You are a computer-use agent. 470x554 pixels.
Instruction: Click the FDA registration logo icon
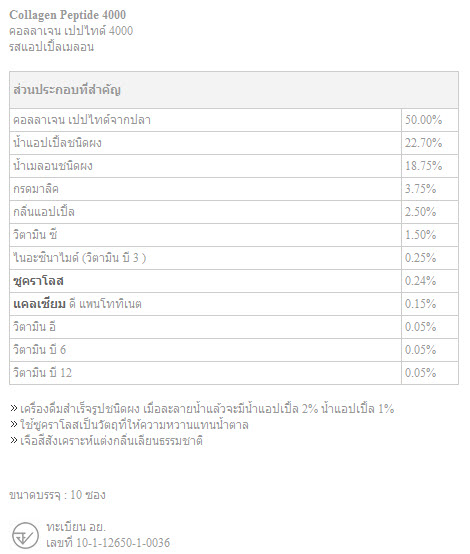(25, 535)
